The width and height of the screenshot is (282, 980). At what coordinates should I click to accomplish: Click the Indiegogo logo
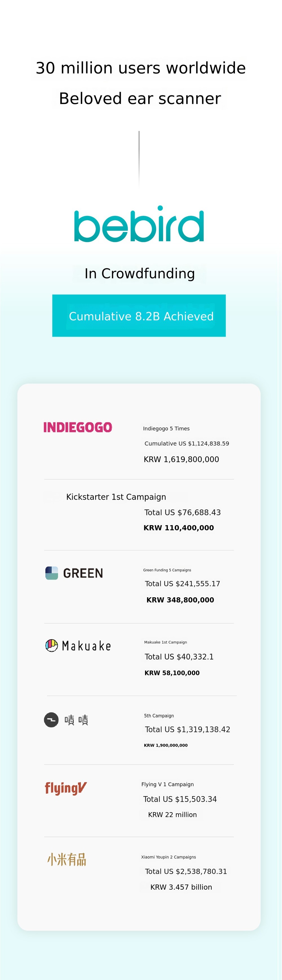pos(78,427)
